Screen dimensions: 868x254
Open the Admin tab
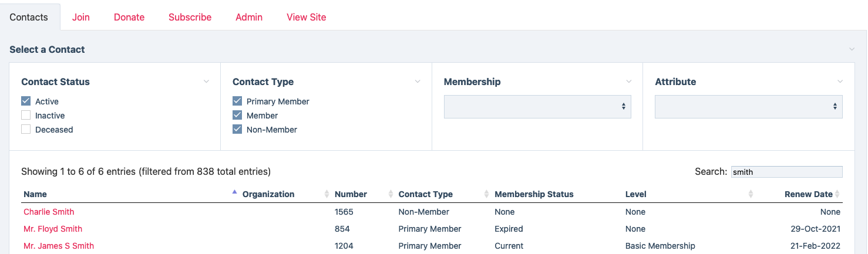pyautogui.click(x=249, y=17)
